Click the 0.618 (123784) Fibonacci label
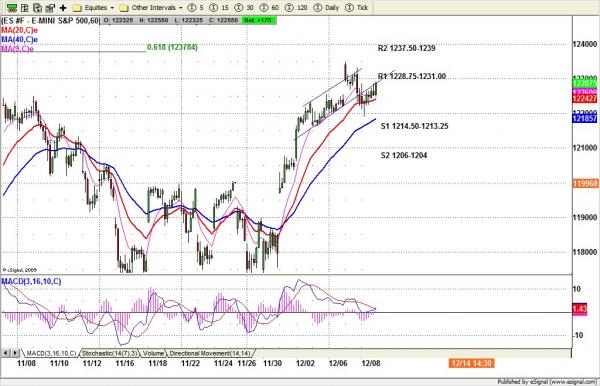600x386 pixels. 172,47
